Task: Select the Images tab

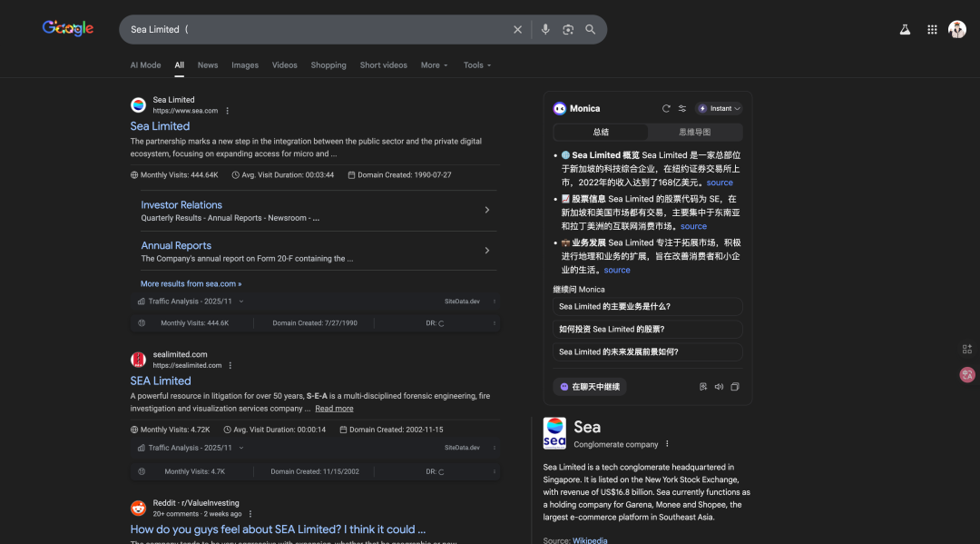Action: click(x=245, y=65)
